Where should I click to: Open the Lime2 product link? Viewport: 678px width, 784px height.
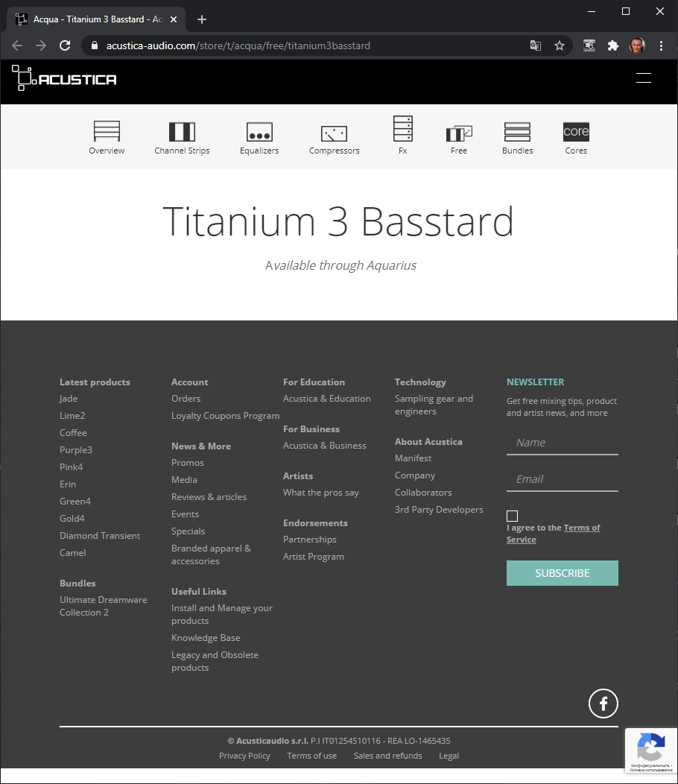click(x=72, y=416)
